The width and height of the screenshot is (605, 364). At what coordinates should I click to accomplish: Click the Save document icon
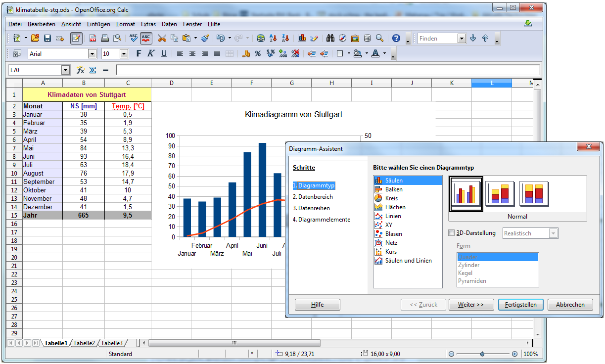(x=47, y=38)
